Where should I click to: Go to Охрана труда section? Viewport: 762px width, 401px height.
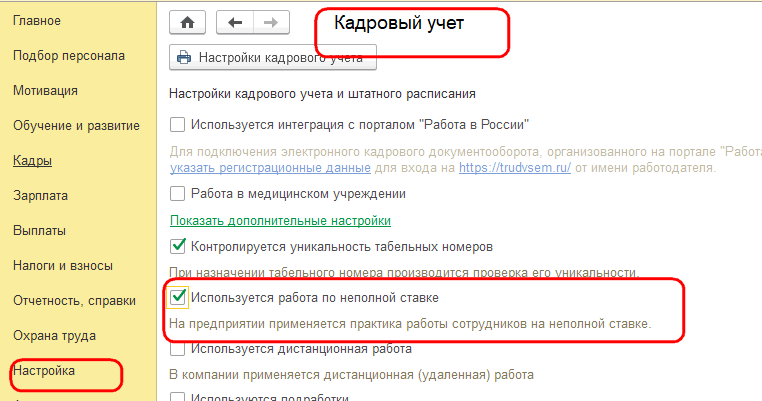[54, 336]
